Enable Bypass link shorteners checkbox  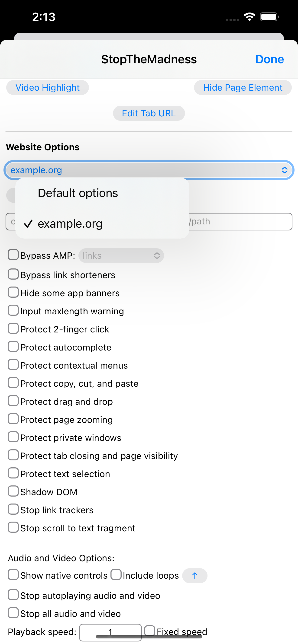tap(13, 274)
